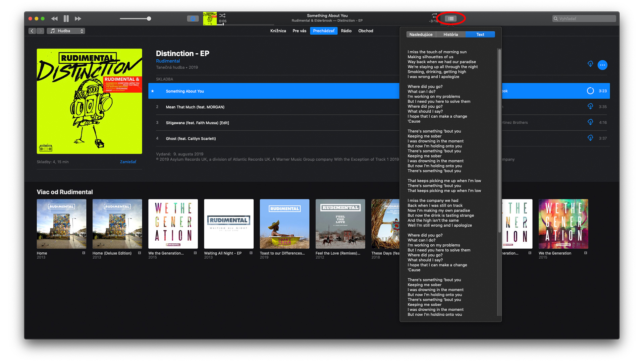Skip forward to next track

point(78,19)
